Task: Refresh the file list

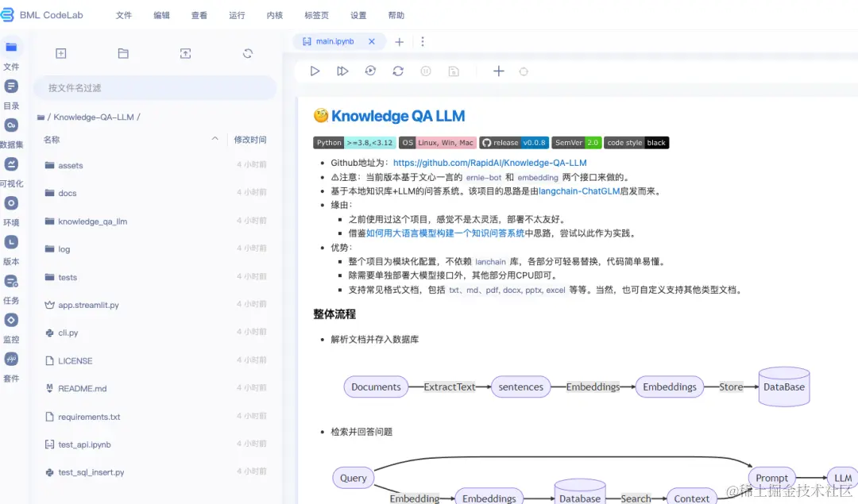Action: pyautogui.click(x=248, y=53)
